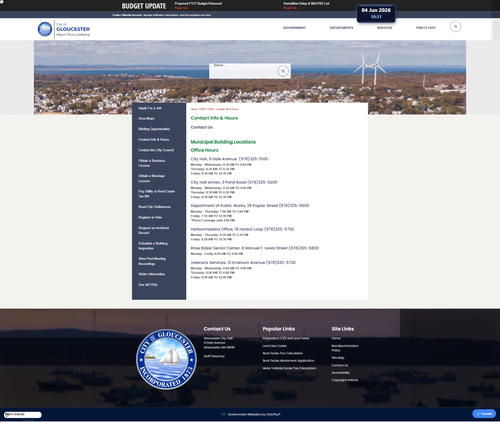
Task: Open the Select Language dropdown
Action: tap(23, 415)
